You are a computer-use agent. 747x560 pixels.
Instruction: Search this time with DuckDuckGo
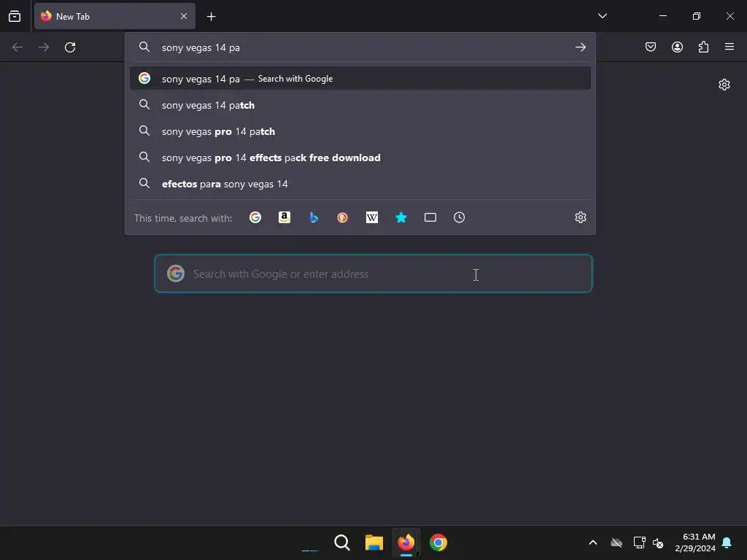pos(343,217)
